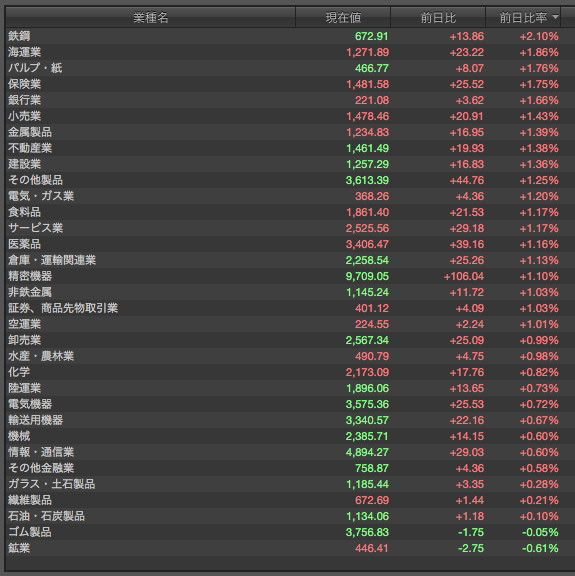
Task: Sort by 前日比率 column header
Action: (523, 18)
